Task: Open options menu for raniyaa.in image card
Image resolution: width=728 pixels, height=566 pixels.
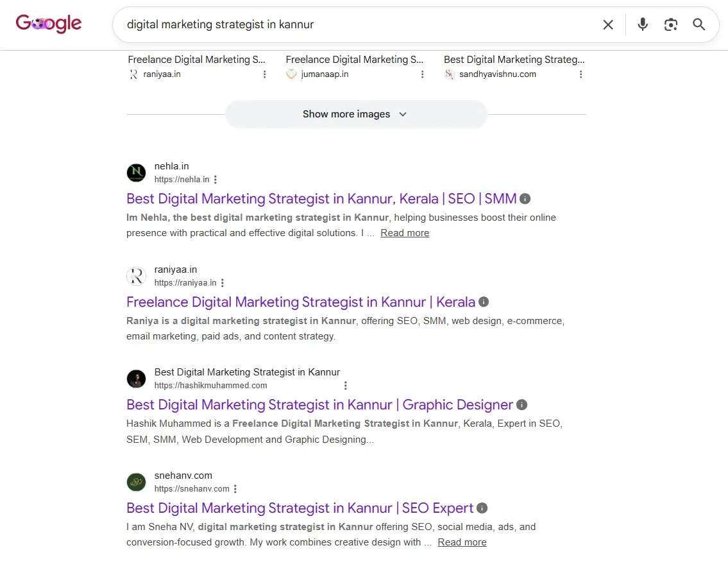Action: (x=265, y=74)
